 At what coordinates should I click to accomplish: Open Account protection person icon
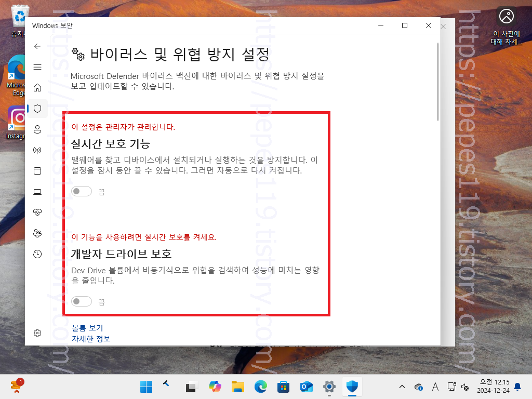pos(37,129)
